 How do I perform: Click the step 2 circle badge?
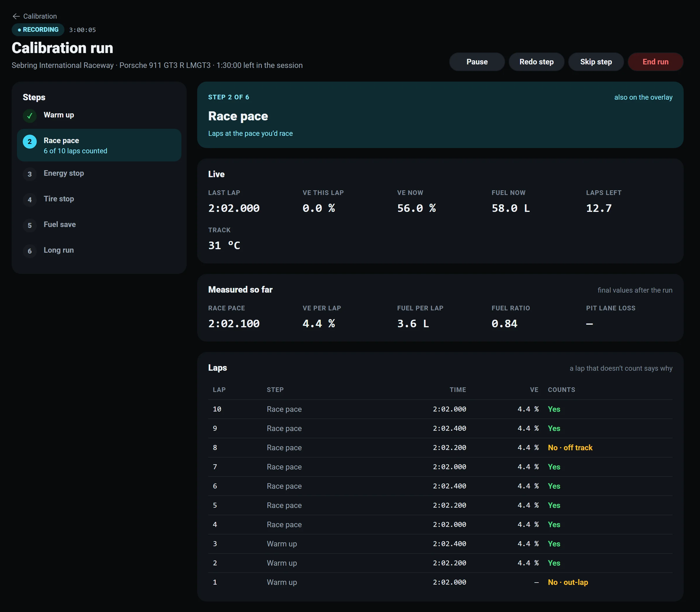(x=30, y=141)
